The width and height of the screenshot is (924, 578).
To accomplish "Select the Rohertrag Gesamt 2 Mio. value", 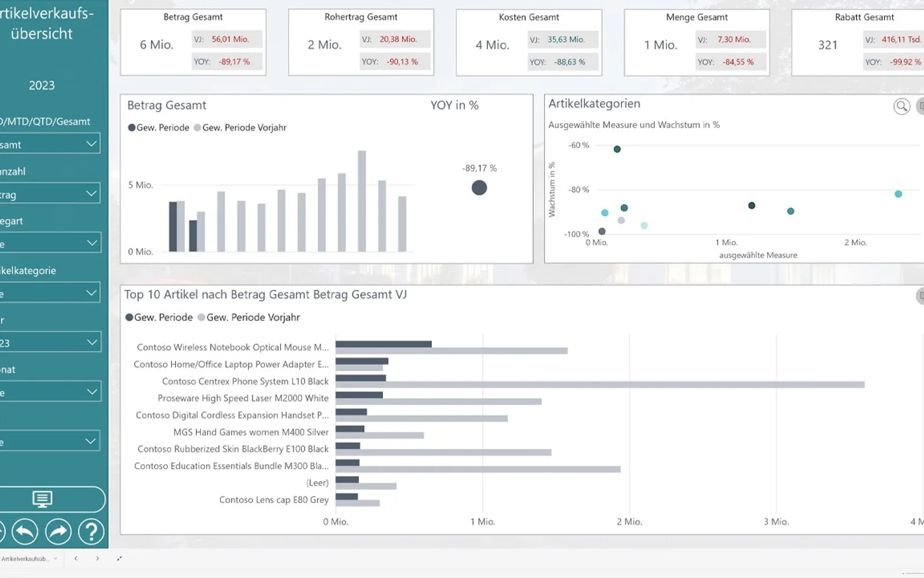I will 325,45.
